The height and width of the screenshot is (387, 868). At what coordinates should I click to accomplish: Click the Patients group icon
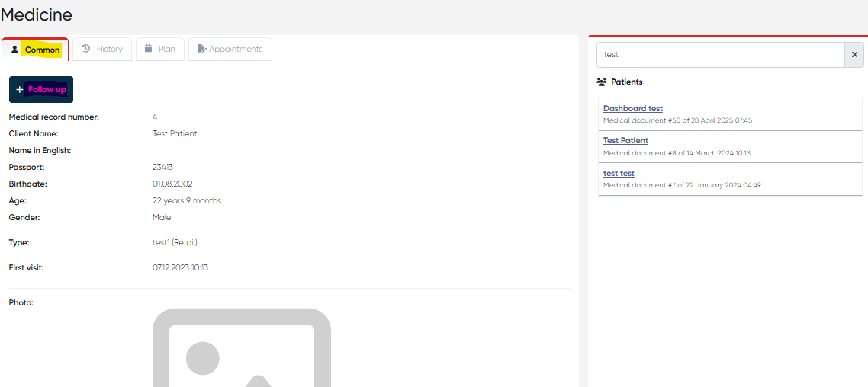(602, 82)
